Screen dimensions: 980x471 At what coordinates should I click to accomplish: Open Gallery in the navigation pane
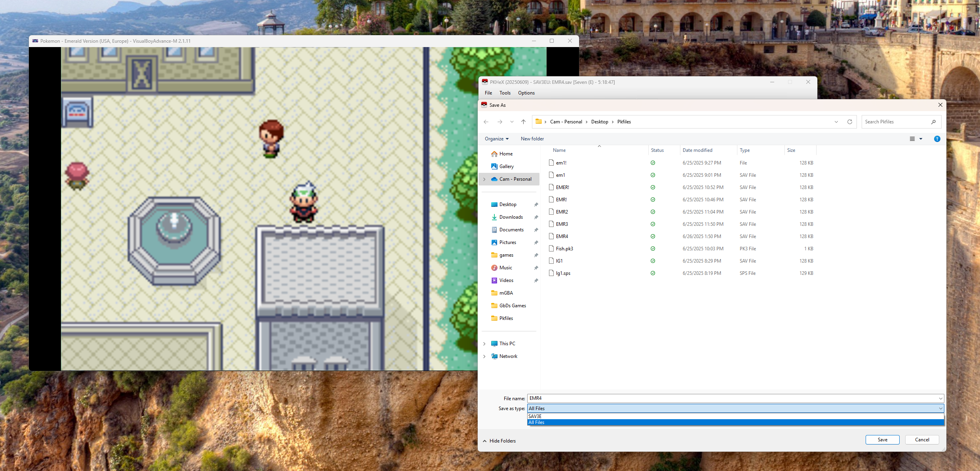506,166
